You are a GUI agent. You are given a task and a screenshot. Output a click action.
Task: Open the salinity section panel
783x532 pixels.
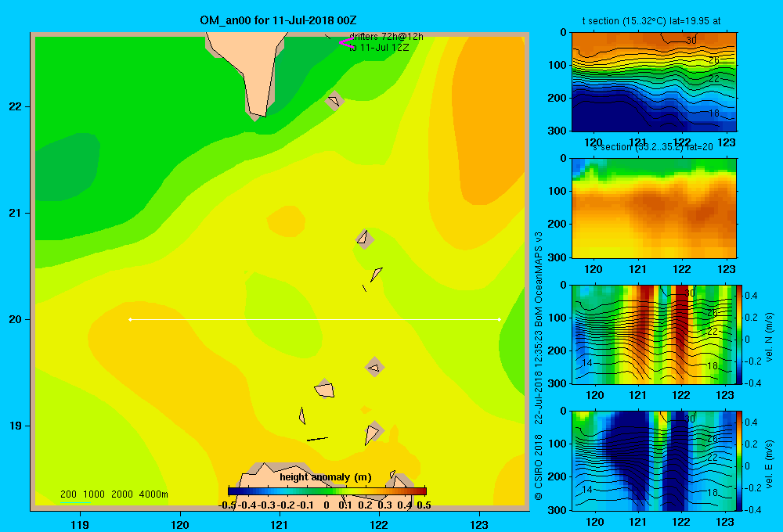click(x=654, y=208)
